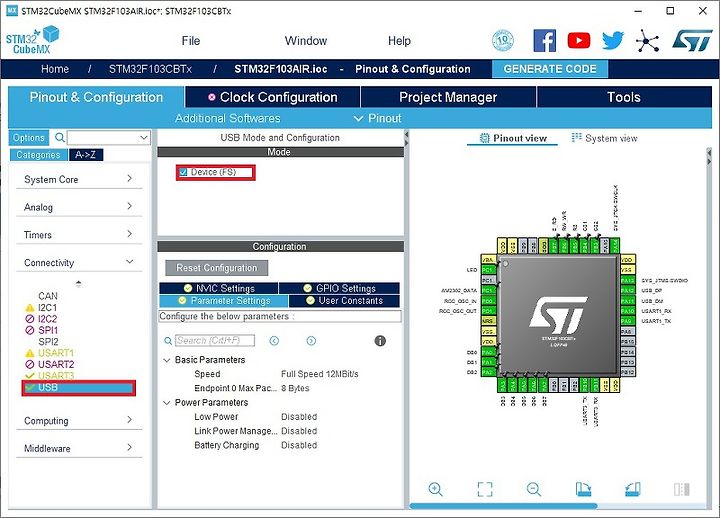Open the GPIO Settings tab
This screenshot has width=720, height=518.
(x=339, y=288)
